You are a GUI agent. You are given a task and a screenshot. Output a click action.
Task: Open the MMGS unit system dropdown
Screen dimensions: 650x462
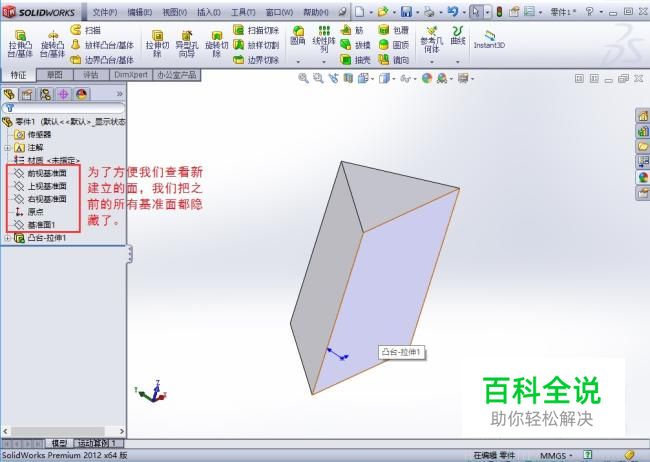tap(555, 456)
